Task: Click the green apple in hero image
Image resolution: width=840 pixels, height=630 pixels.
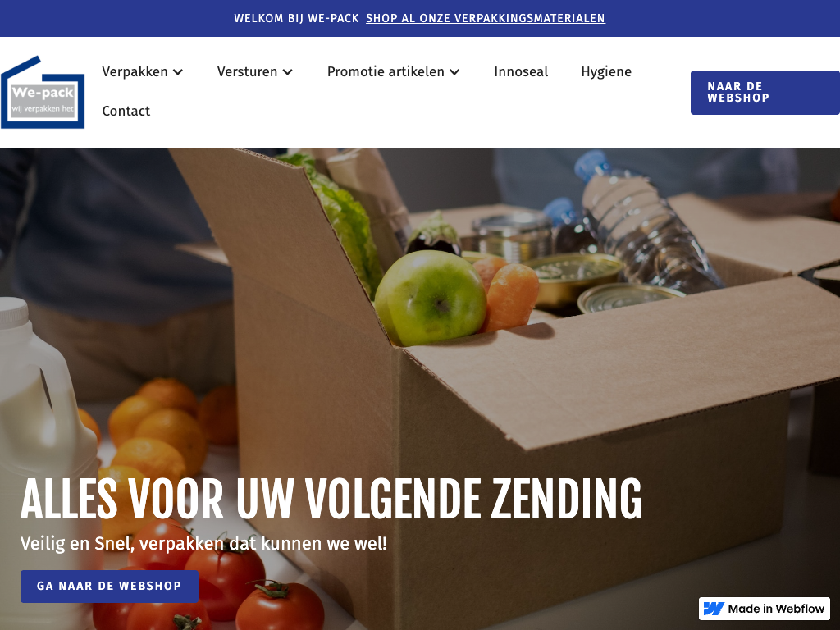Action: (430, 299)
